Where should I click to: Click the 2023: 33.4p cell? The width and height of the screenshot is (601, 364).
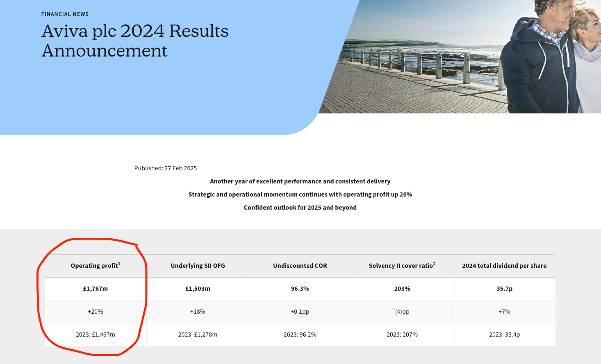[x=504, y=335]
